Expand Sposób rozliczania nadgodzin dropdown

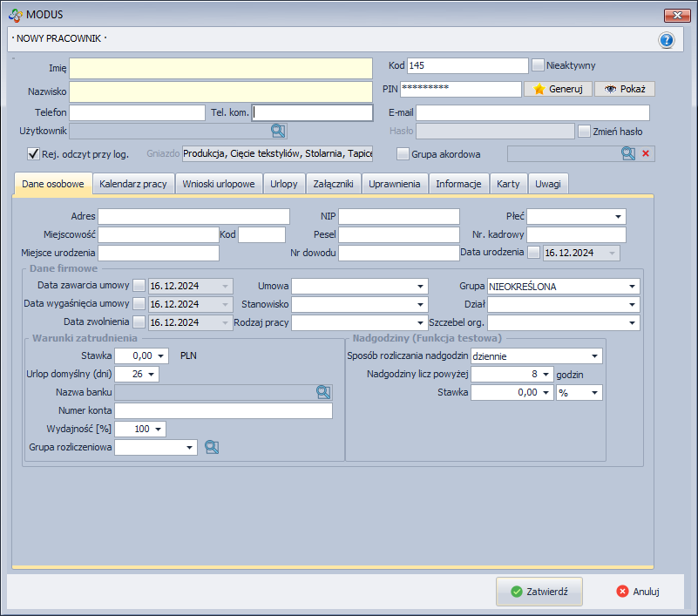click(595, 355)
